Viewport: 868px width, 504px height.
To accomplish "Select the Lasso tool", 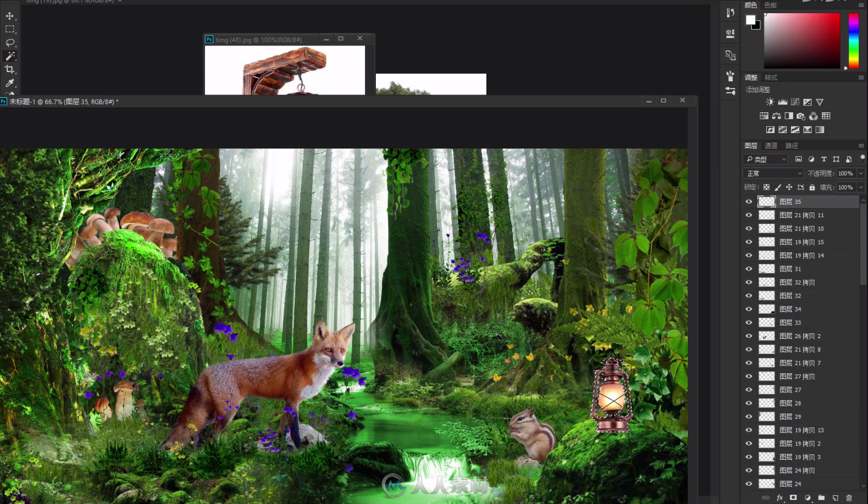I will pyautogui.click(x=10, y=43).
